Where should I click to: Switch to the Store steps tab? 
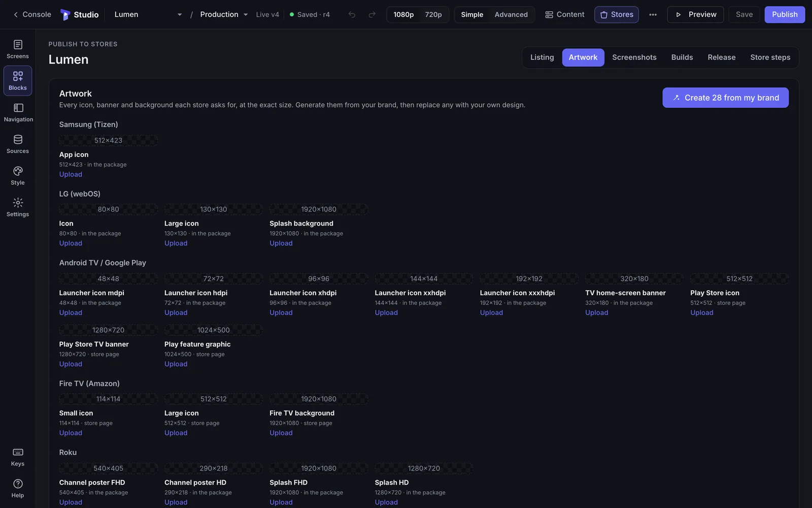pos(770,57)
